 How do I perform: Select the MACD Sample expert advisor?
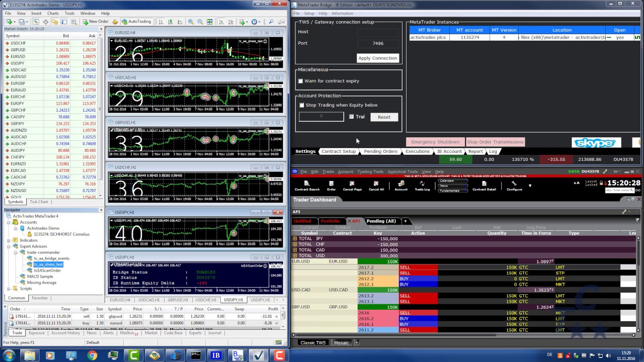click(x=40, y=277)
